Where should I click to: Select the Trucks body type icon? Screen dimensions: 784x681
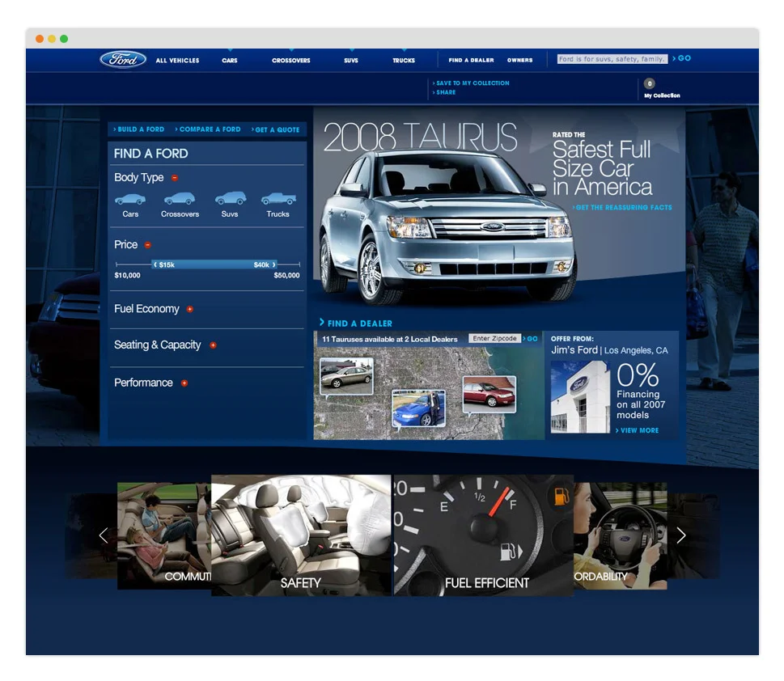click(278, 199)
